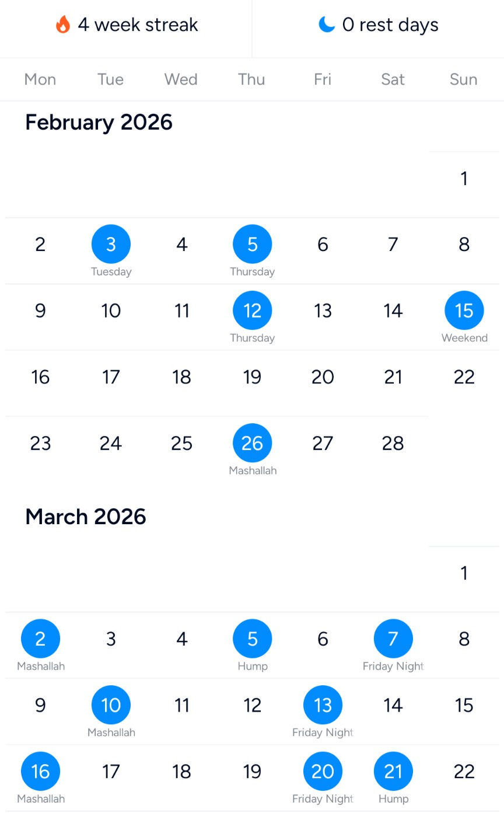Open March 20 Friday Night workout
The image size is (504, 816).
pyautogui.click(x=323, y=772)
